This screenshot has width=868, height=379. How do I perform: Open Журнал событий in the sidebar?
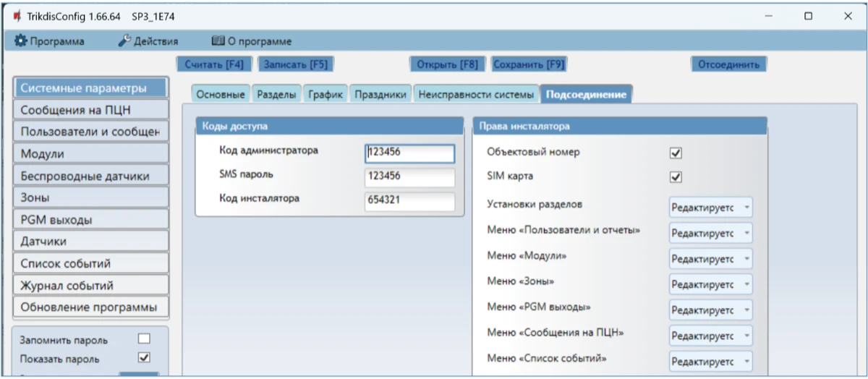(x=90, y=285)
